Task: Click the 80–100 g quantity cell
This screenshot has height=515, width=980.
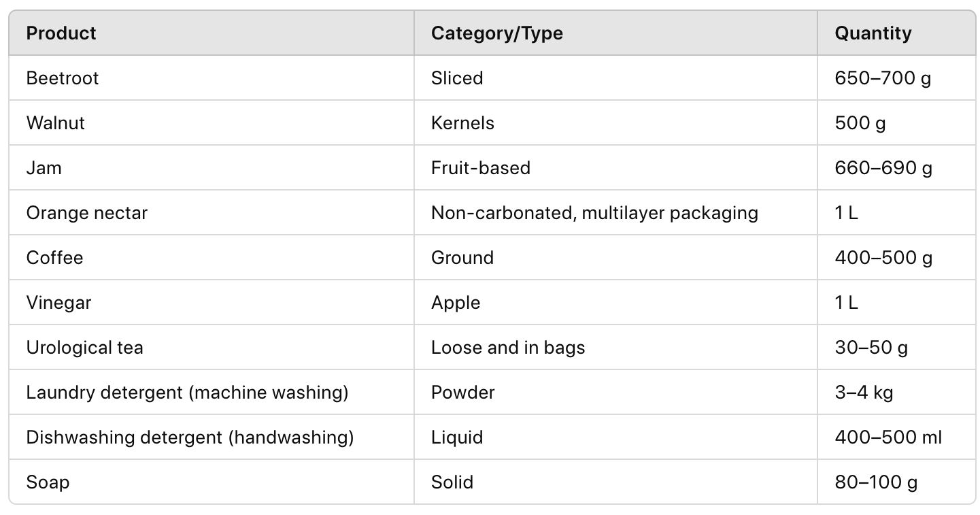Action: 875,482
